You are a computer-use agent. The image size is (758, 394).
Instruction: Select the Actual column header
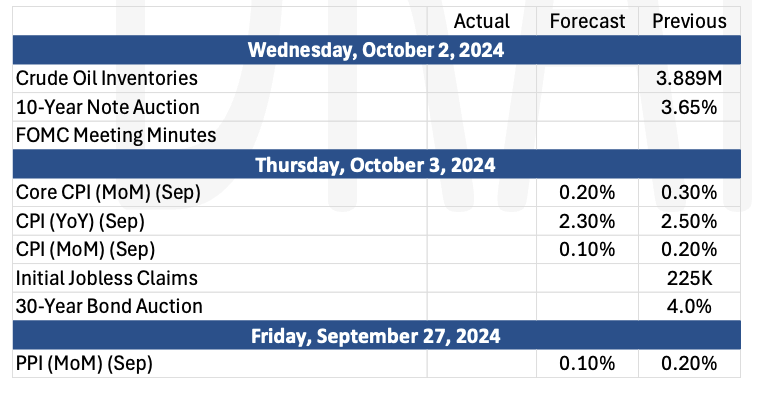coord(481,21)
